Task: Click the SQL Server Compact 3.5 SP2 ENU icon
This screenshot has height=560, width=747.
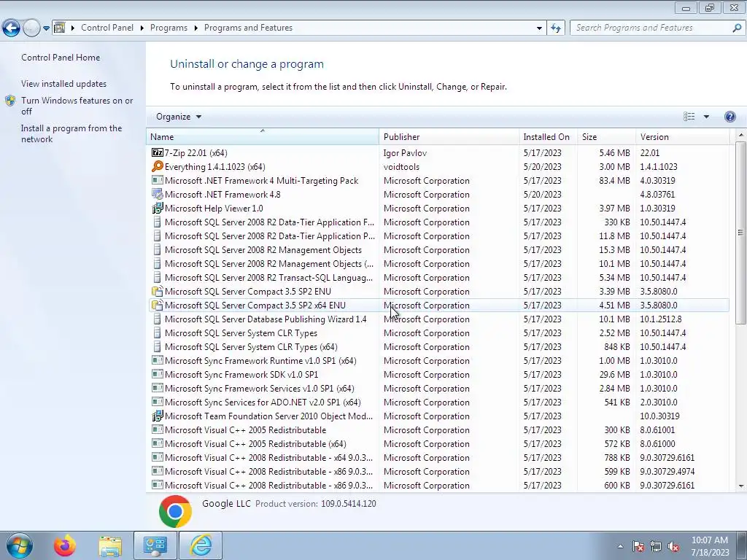Action: point(158,292)
